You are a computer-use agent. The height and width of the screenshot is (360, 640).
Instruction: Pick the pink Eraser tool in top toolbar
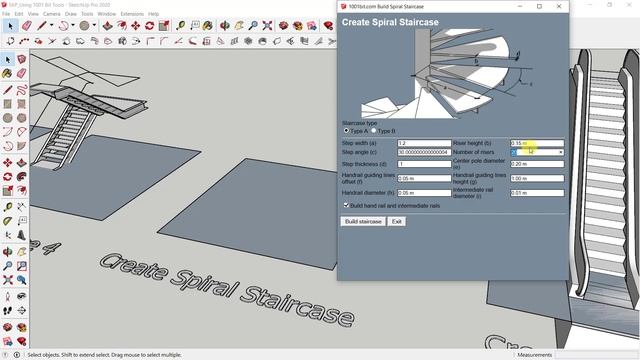27,26
